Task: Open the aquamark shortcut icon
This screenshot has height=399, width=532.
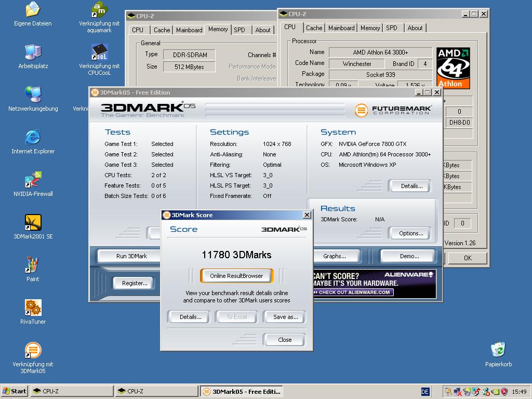Action: [x=99, y=9]
